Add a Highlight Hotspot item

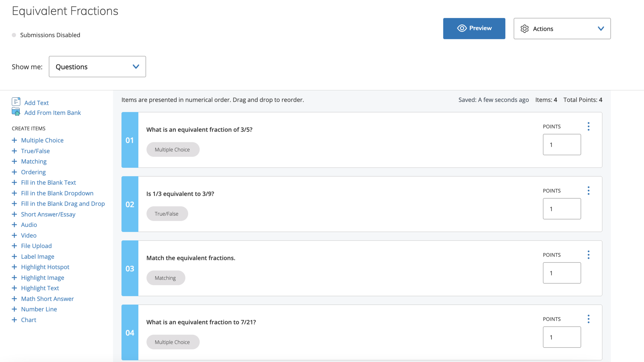click(45, 267)
